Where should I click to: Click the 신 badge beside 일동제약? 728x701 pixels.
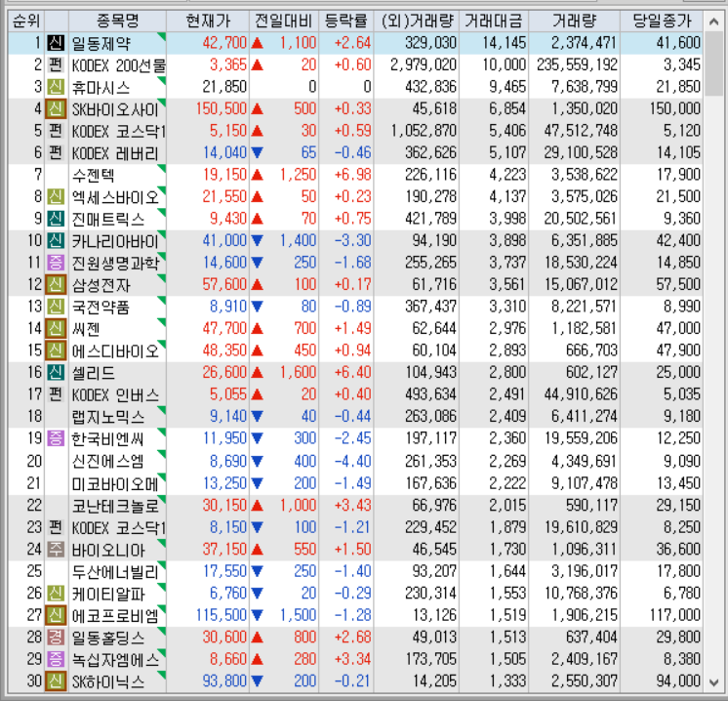[x=56, y=43]
